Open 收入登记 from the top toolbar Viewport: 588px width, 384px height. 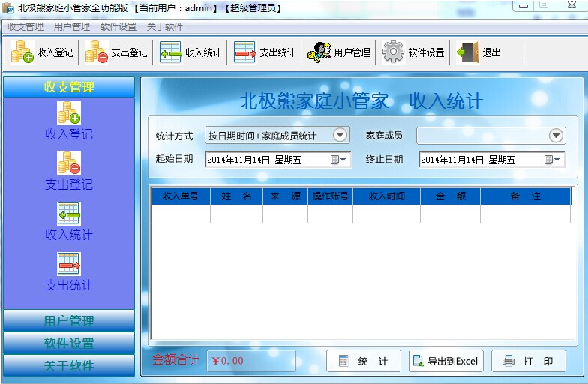(41, 52)
